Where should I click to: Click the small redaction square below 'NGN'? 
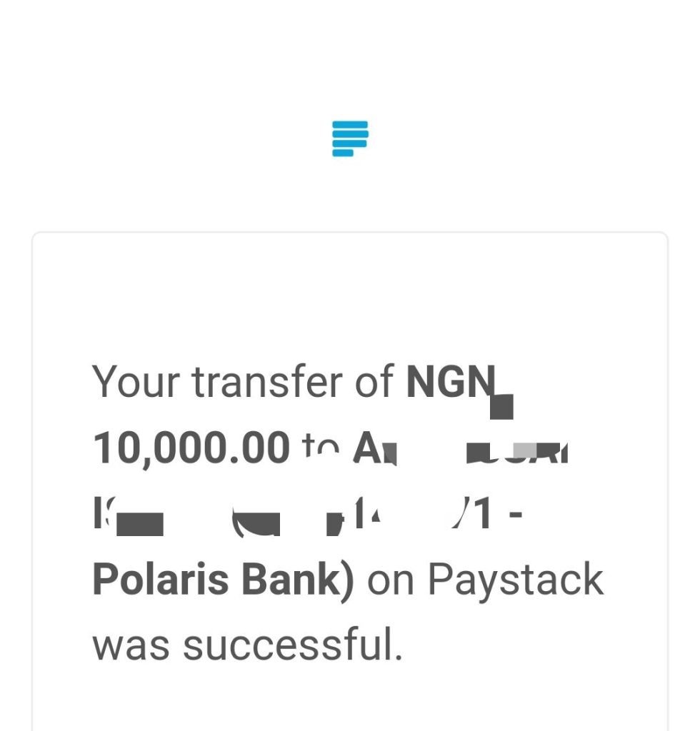pos(502,407)
